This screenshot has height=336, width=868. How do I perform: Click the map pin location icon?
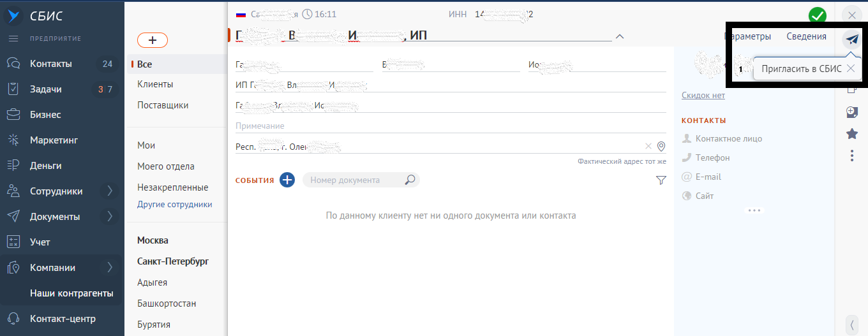coord(661,147)
